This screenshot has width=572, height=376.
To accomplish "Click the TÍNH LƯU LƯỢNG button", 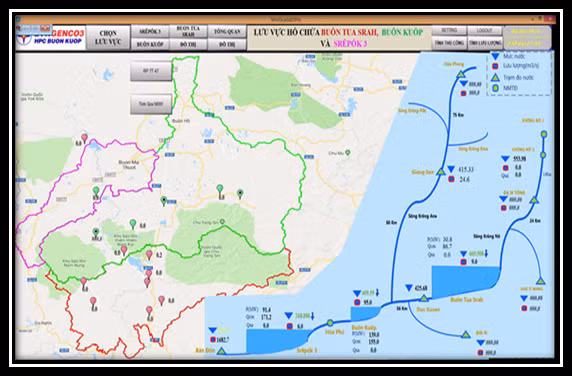I will point(485,43).
